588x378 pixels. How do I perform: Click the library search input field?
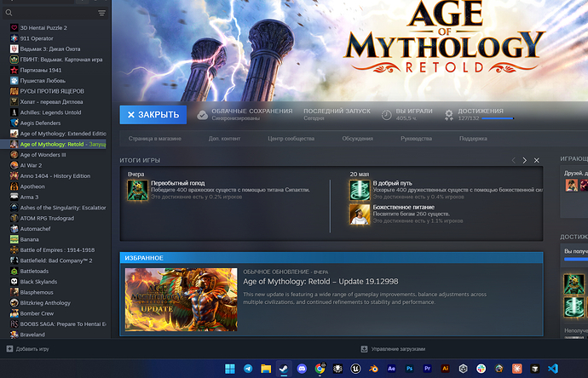(55, 13)
